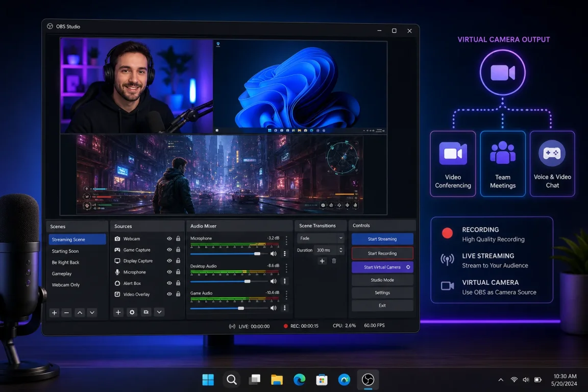The height and width of the screenshot is (392, 588).
Task: Switch to Be Right Back scene
Action: 77,262
